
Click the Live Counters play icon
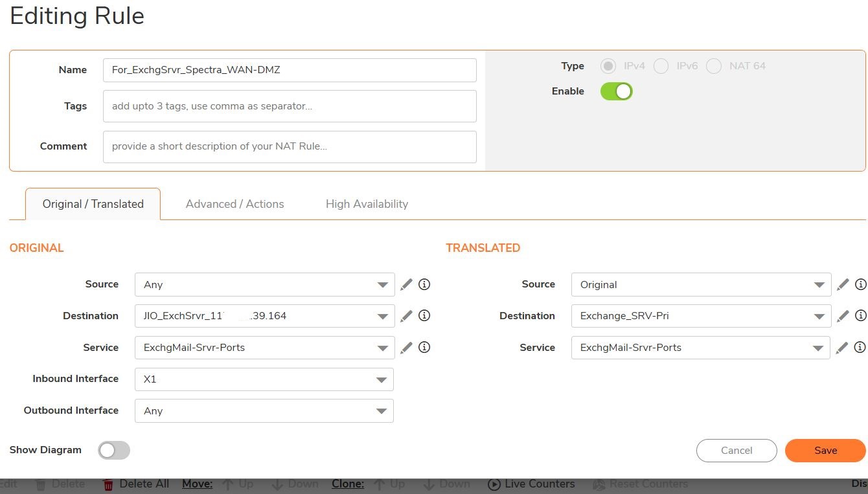[494, 484]
